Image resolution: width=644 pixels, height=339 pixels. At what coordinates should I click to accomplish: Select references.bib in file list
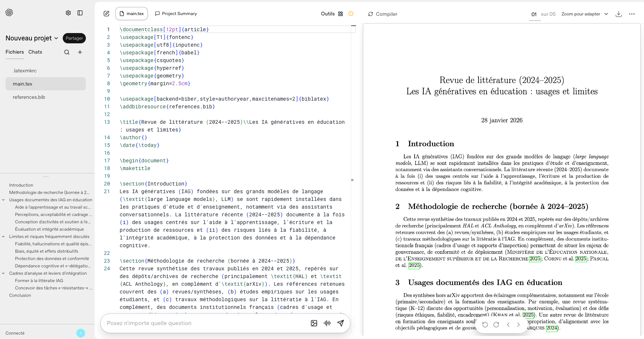pos(29,97)
